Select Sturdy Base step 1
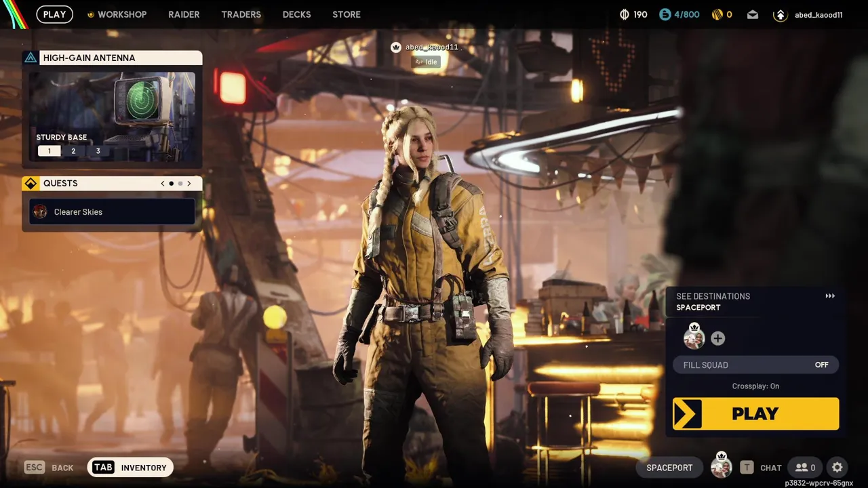The height and width of the screenshot is (488, 868). (x=49, y=151)
